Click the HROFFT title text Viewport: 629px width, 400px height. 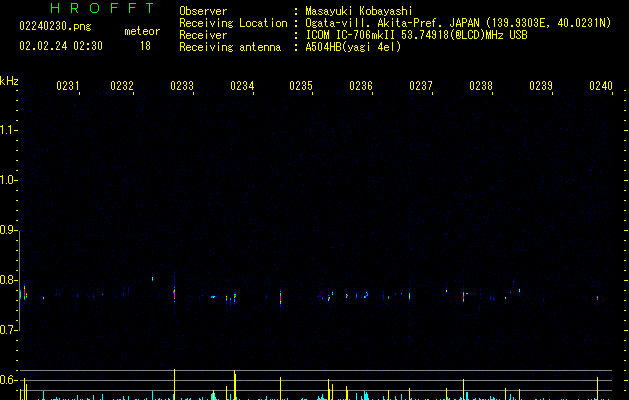tap(103, 8)
